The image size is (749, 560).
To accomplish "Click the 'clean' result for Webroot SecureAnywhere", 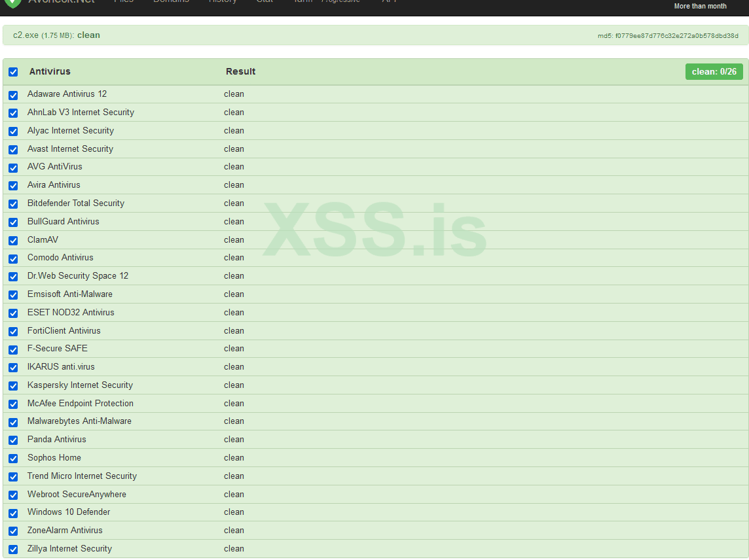I will click(x=234, y=494).
